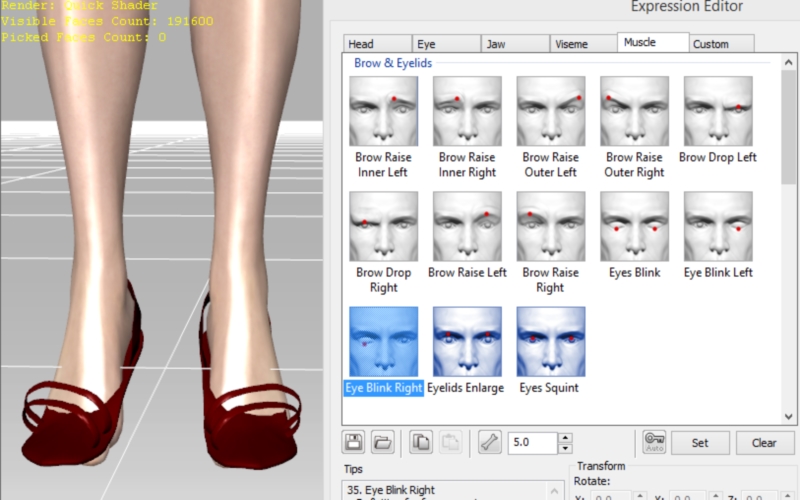Click the 5.0 value input field

[532, 442]
